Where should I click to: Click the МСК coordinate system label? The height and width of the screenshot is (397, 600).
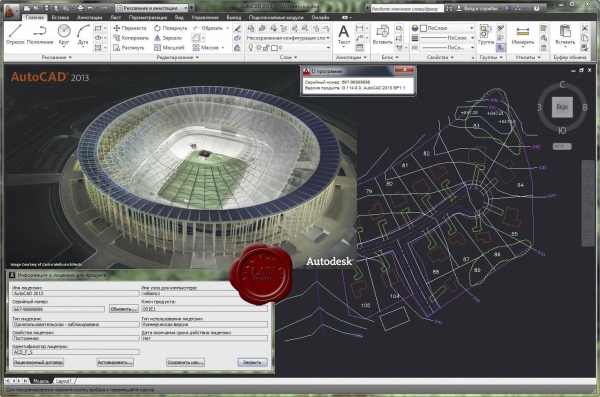(x=561, y=146)
